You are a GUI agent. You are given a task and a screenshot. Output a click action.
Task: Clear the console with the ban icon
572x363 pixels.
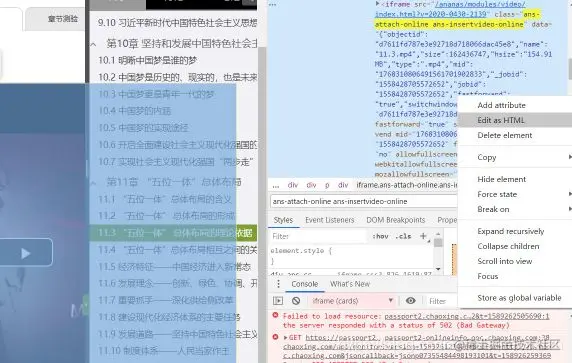pyautogui.click(x=296, y=301)
